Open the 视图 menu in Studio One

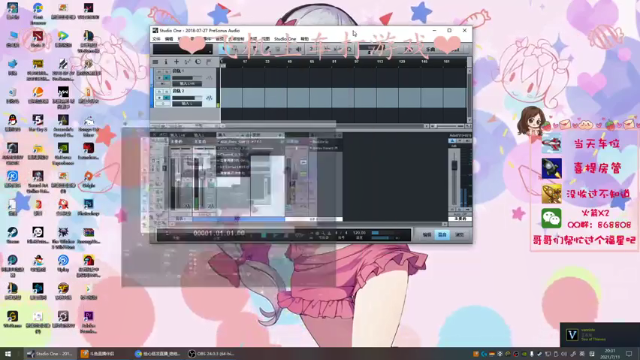tap(266, 39)
